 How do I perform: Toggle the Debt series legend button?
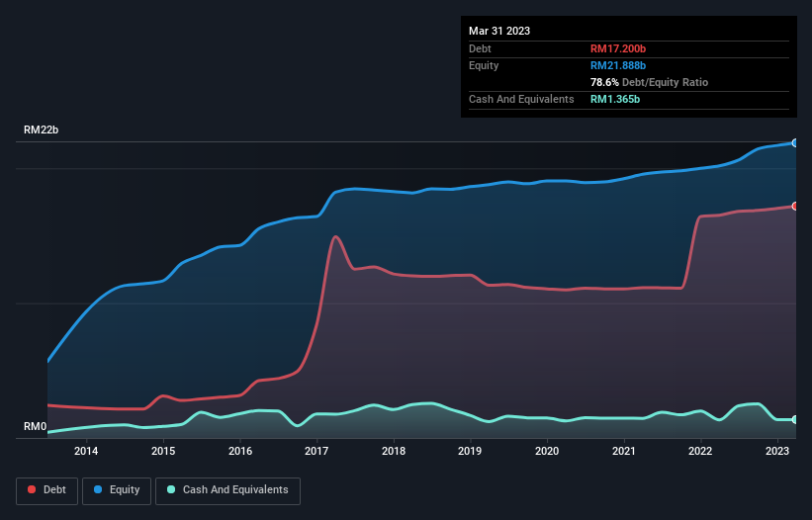47,490
